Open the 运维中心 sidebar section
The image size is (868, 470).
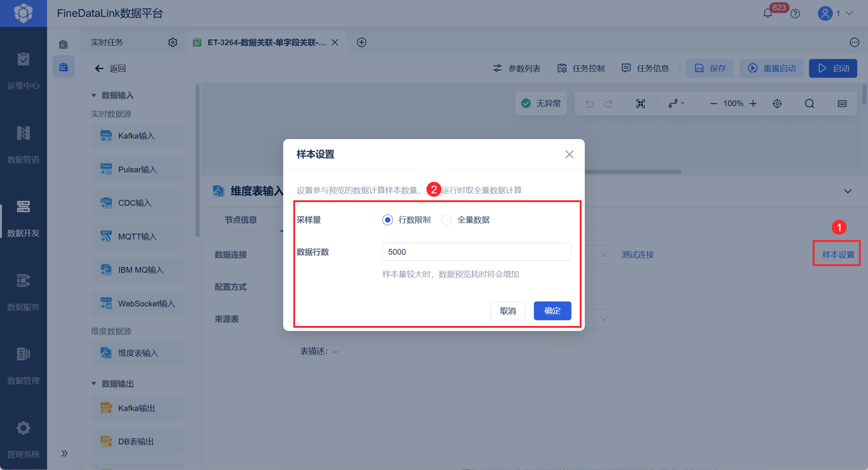point(23,71)
